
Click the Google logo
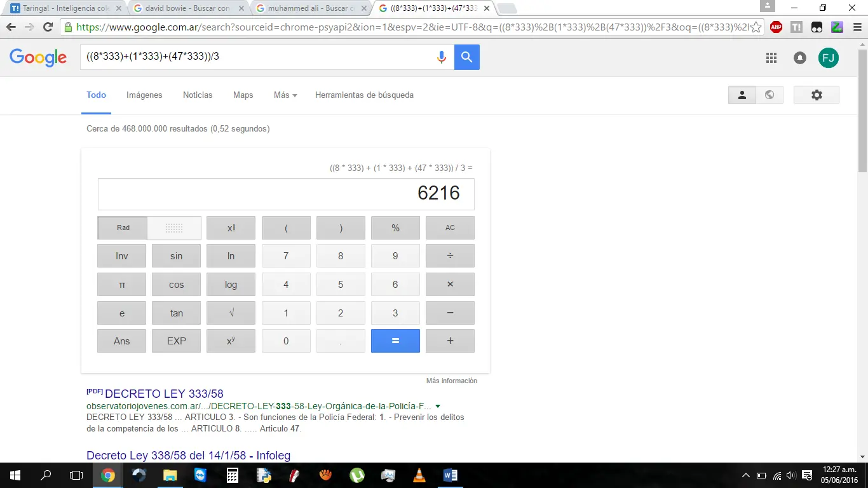click(x=38, y=57)
